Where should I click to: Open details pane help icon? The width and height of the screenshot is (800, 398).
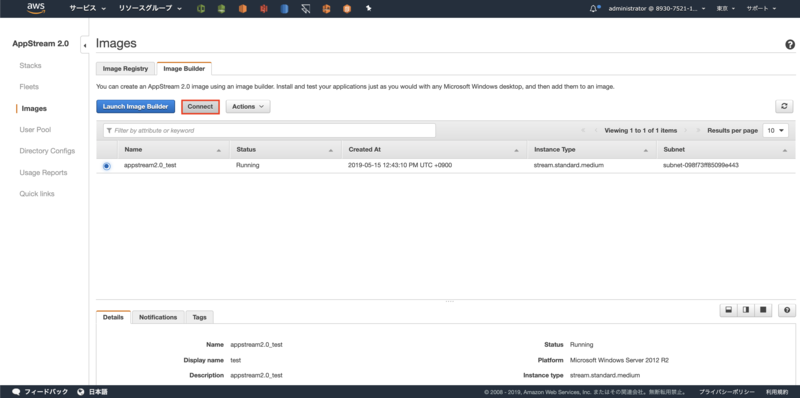pos(787,310)
